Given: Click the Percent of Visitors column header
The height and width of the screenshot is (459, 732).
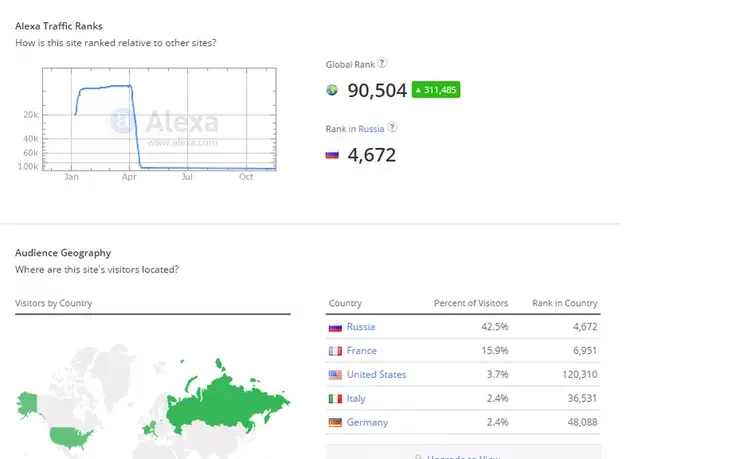Looking at the screenshot, I should click(x=471, y=303).
